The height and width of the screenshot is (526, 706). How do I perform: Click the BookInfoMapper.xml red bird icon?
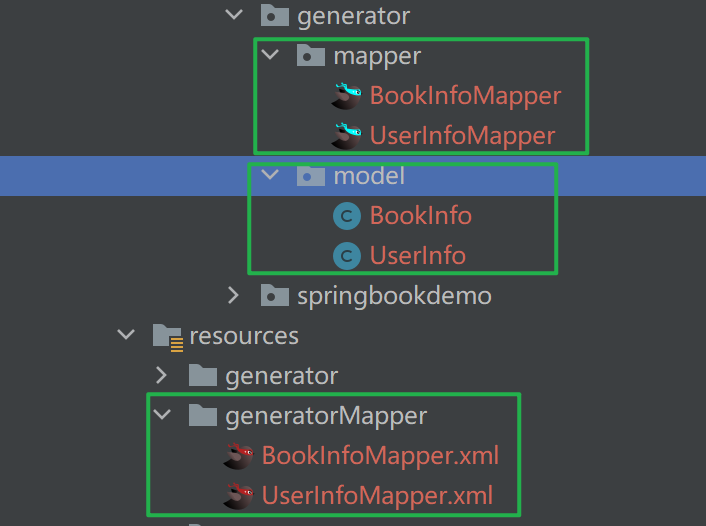coord(239,456)
